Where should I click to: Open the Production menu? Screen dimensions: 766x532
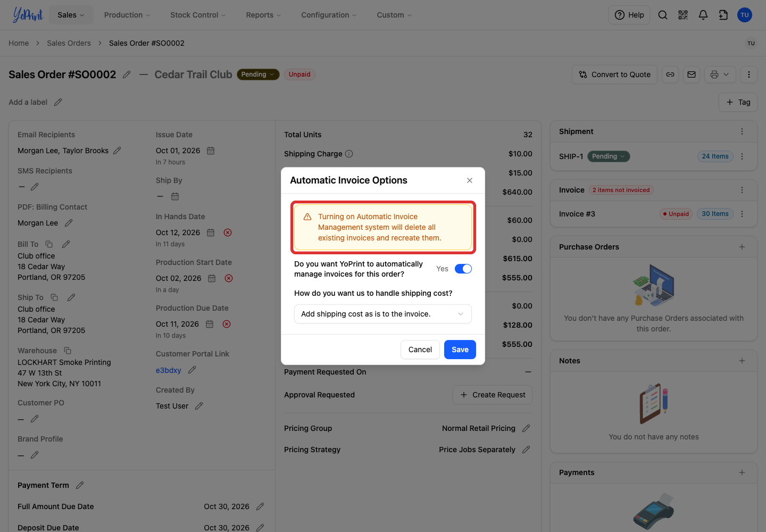point(127,15)
